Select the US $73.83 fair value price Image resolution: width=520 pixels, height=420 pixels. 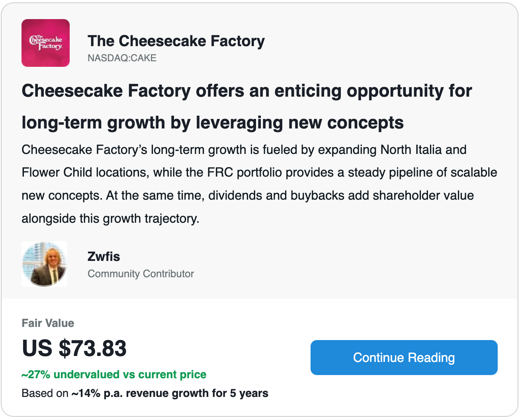(x=74, y=348)
